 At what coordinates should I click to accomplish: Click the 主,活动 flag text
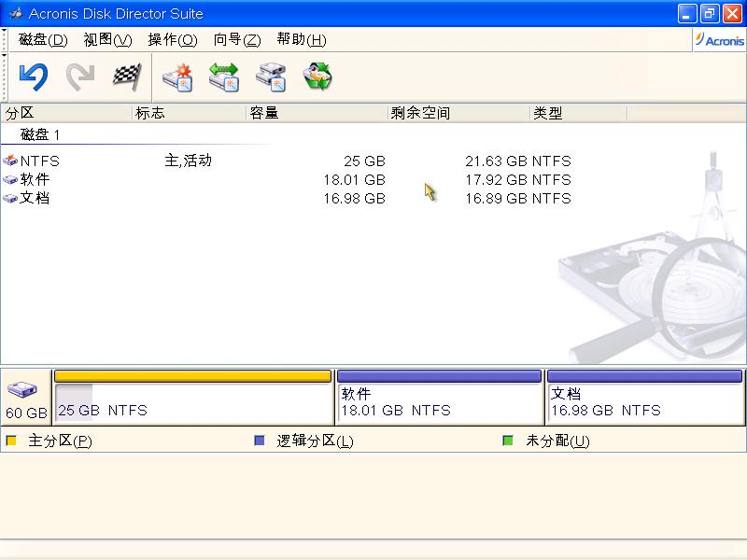click(189, 161)
